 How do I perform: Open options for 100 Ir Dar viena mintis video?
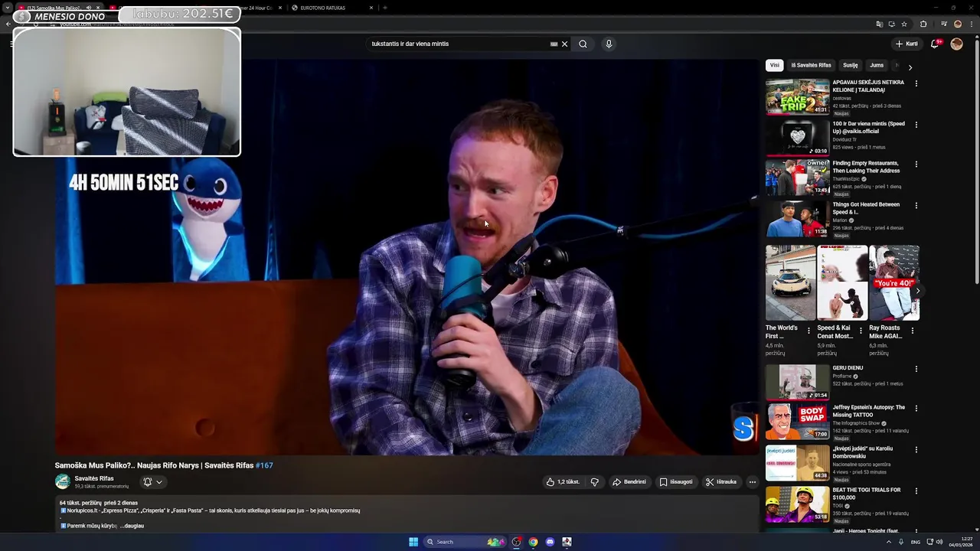pos(916,125)
